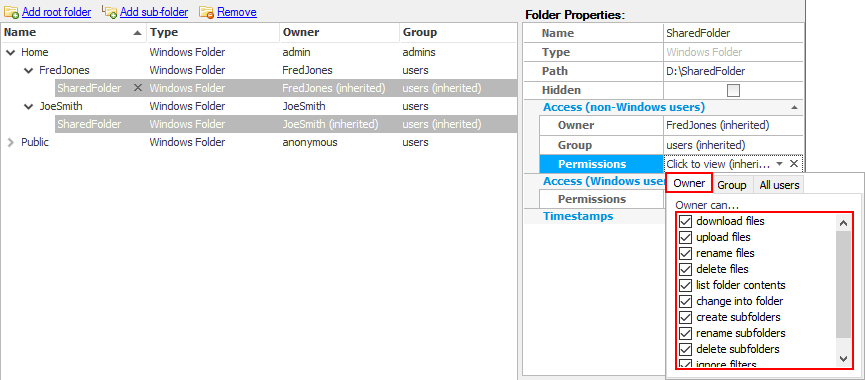Viewport: 865px width, 380px height.
Task: Click the Name column sort arrow
Action: tap(137, 33)
